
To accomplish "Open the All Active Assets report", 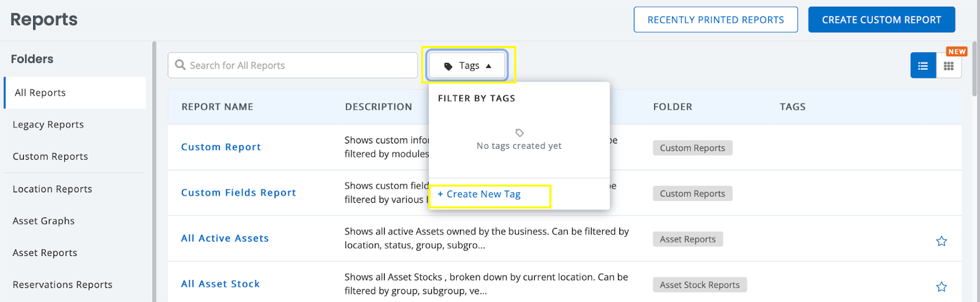I will (225, 238).
